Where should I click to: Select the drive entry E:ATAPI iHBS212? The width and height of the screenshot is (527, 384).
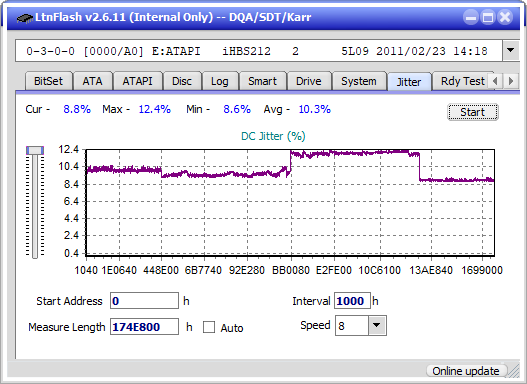pyautogui.click(x=259, y=51)
